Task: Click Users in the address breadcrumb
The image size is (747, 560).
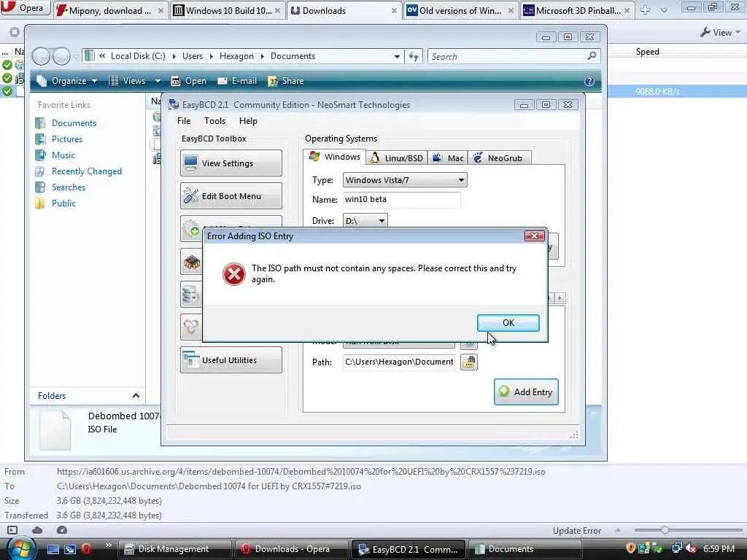Action: click(193, 56)
